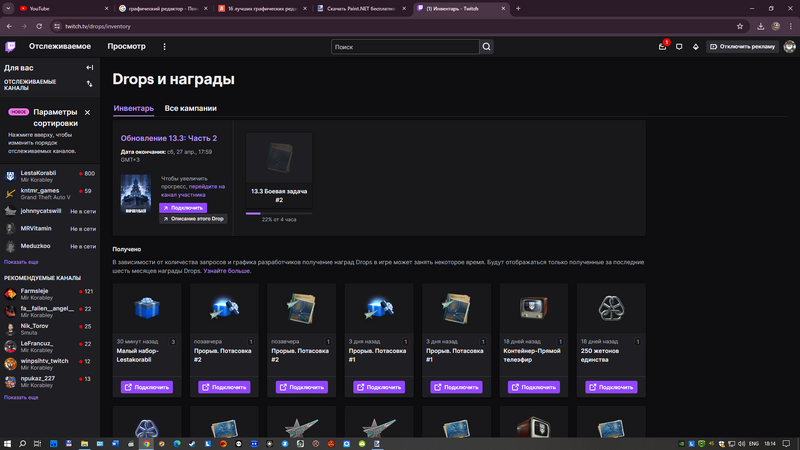Open 'Описание этого Drop' button
The height and width of the screenshot is (450, 800).
point(194,218)
